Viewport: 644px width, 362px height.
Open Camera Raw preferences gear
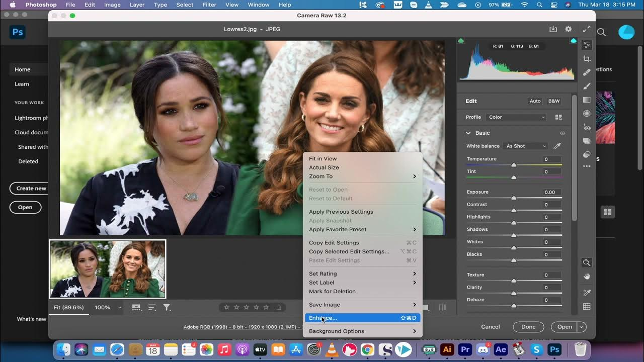pyautogui.click(x=569, y=29)
